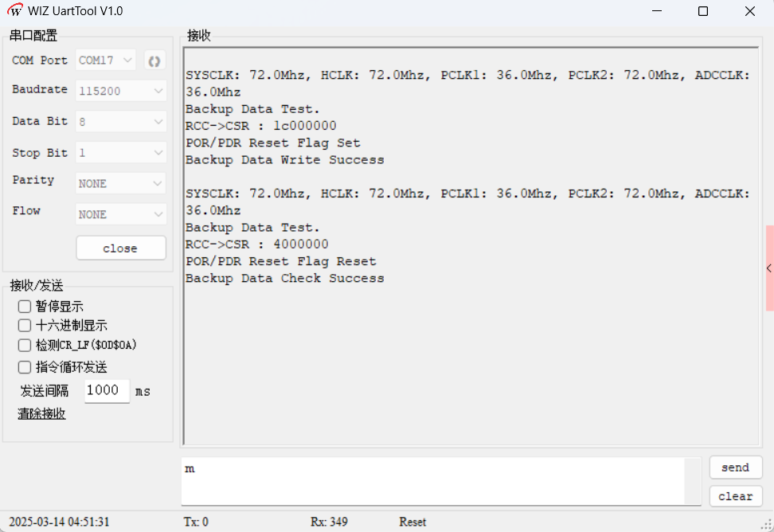Expand the Stop Bit dropdown
The height and width of the screenshot is (532, 774).
click(120, 153)
